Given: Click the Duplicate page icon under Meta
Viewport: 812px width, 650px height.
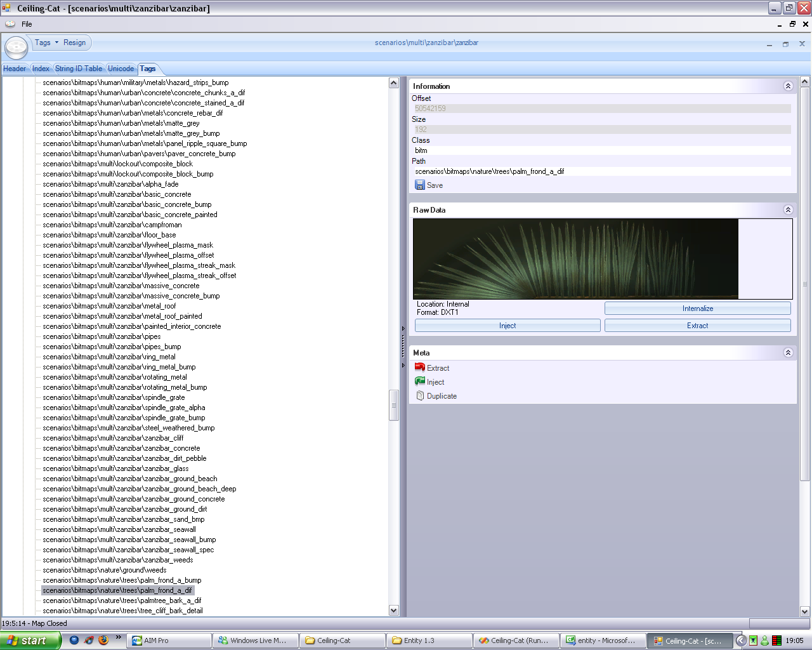Looking at the screenshot, I should coord(419,396).
